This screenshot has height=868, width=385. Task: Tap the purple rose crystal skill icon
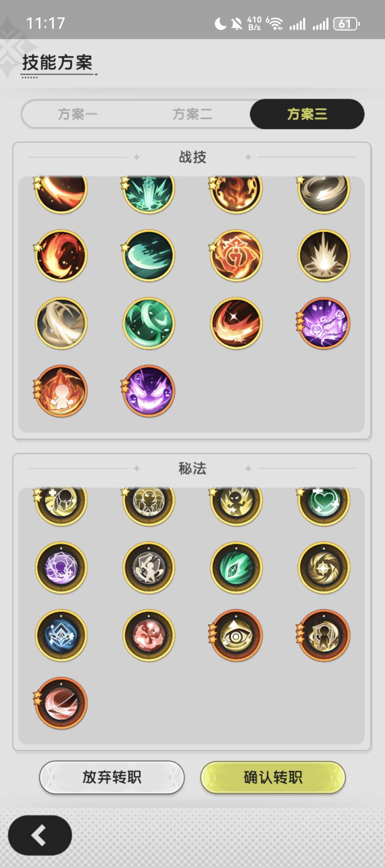click(x=324, y=323)
